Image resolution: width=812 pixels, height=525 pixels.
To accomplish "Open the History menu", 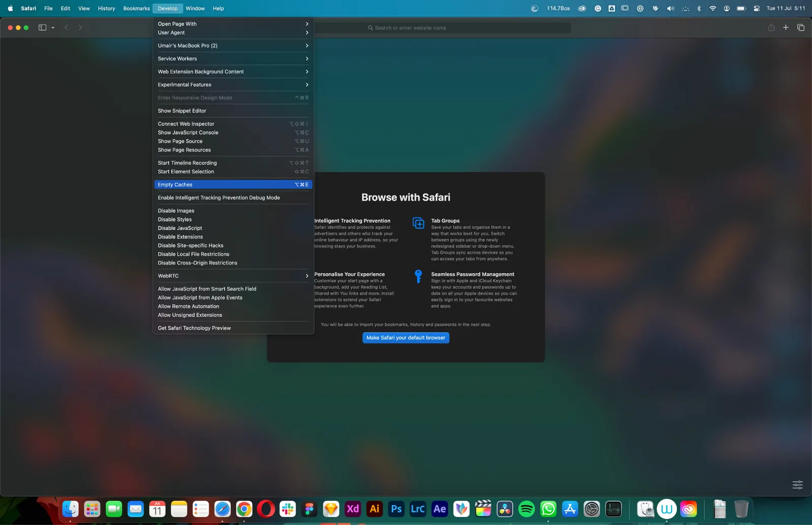I will coord(107,9).
